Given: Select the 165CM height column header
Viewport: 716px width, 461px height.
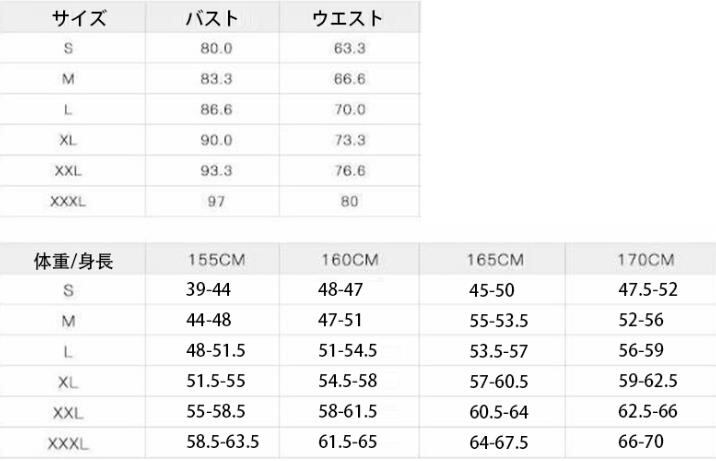Looking at the screenshot, I should point(495,261).
